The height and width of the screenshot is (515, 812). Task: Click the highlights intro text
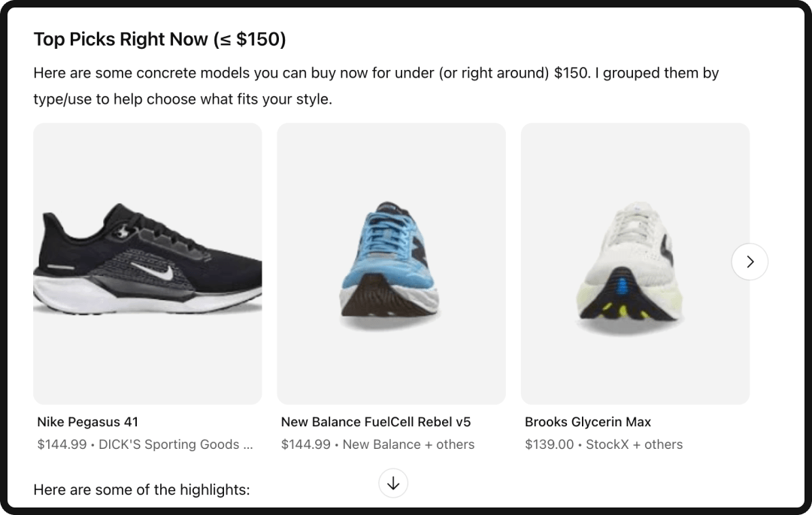point(141,489)
